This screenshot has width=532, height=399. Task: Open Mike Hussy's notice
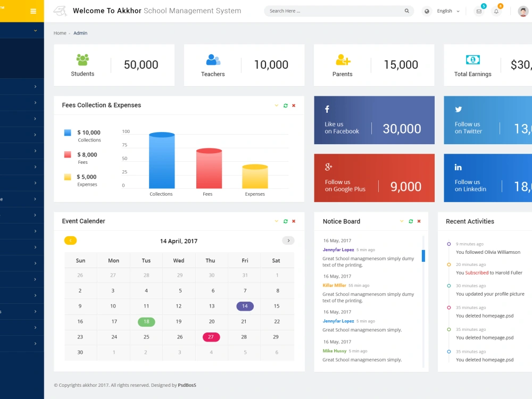point(334,351)
